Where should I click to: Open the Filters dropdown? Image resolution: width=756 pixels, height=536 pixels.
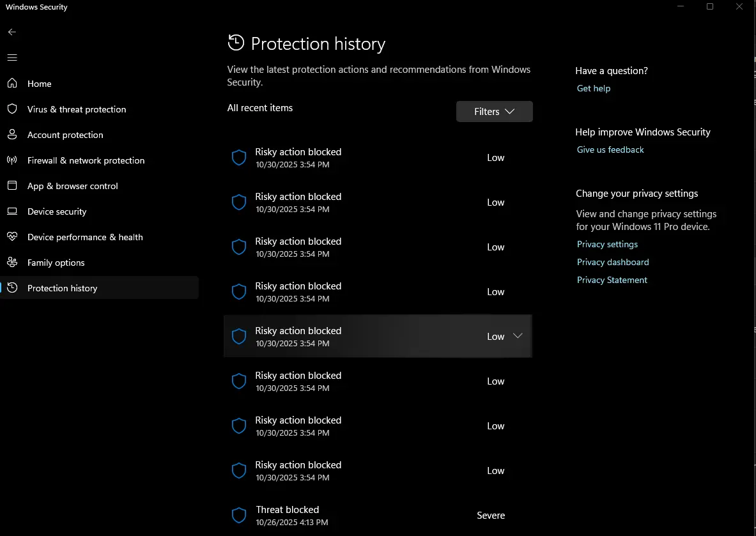click(494, 111)
